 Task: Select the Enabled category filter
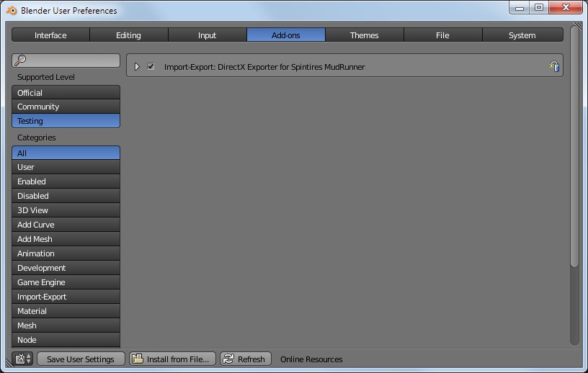pyautogui.click(x=66, y=181)
